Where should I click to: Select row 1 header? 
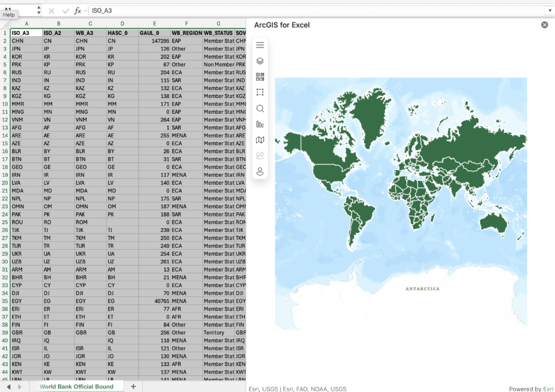click(5, 33)
